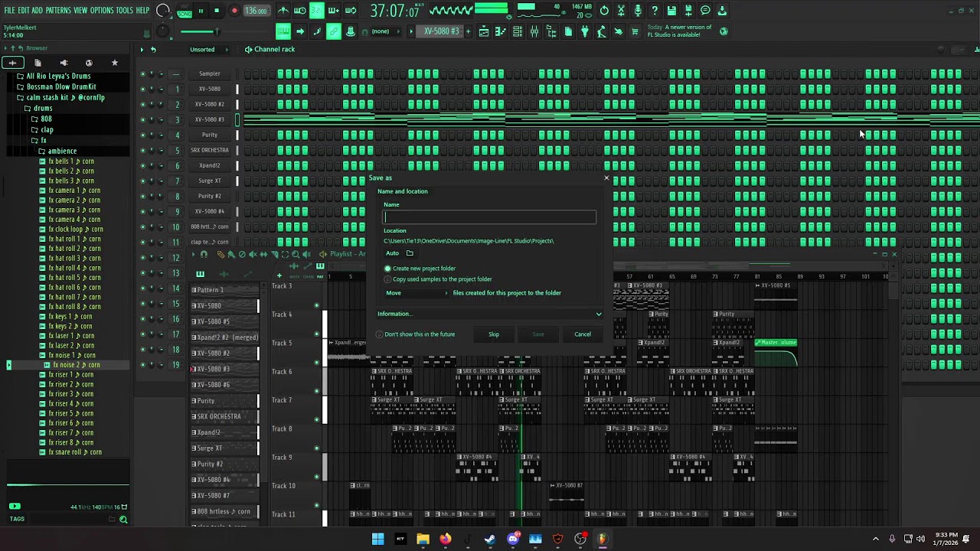Toggle the multilink to controllers link icon
Viewport: 980px width, 551px height.
click(334, 31)
